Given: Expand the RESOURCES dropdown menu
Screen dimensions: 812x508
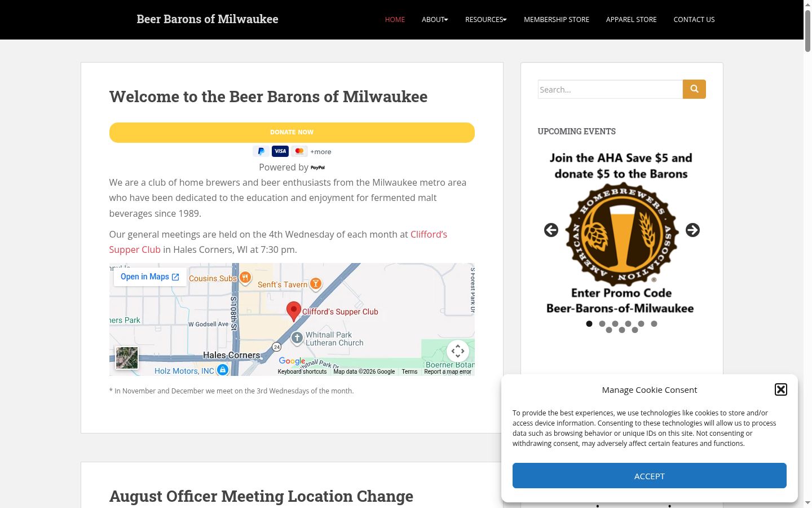Looking at the screenshot, I should [486, 20].
